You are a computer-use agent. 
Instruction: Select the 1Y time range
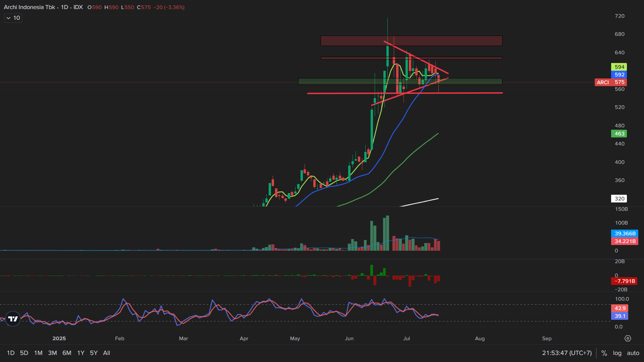point(81,353)
